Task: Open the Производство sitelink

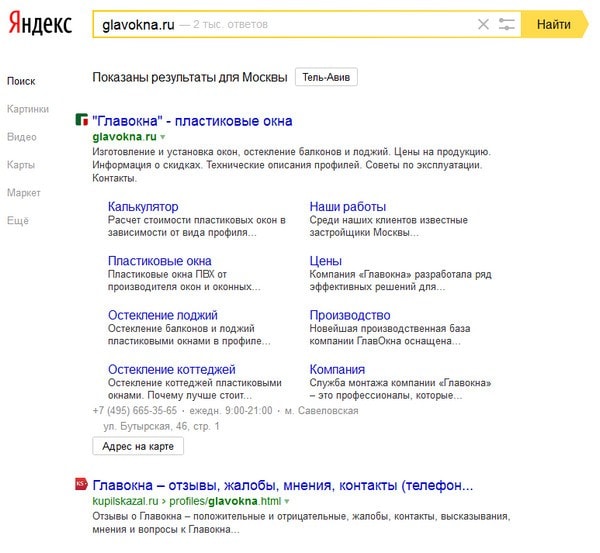Action: click(350, 315)
